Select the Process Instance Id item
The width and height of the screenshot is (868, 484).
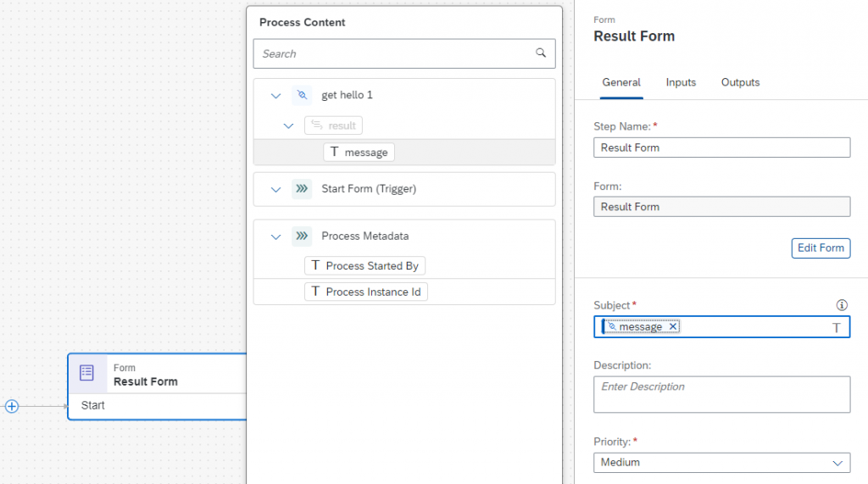tap(366, 292)
